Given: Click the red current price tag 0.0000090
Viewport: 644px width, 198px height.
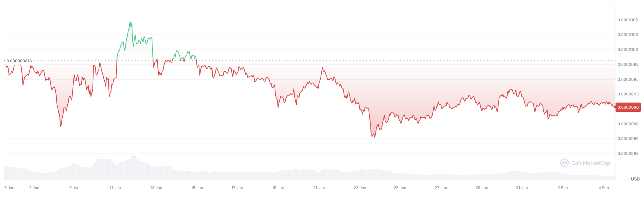Looking at the screenshot, I should 628,107.
